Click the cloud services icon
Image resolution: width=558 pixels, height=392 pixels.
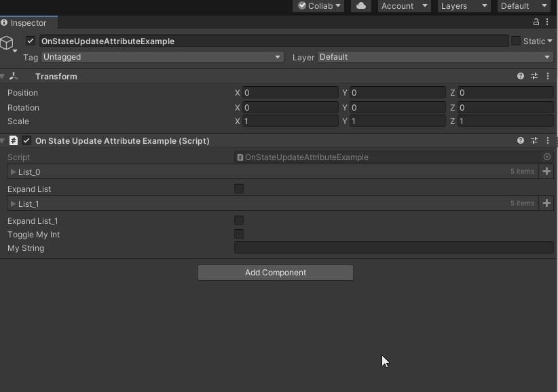(x=360, y=6)
